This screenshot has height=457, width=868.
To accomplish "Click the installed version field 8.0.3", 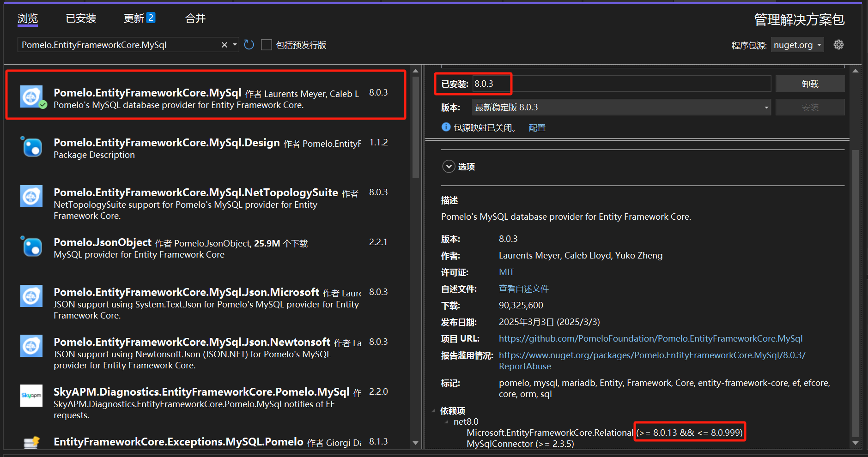I will pyautogui.click(x=621, y=84).
